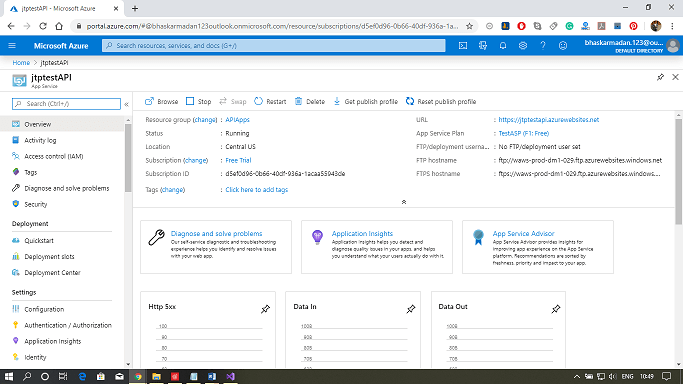The width and height of the screenshot is (683, 384).
Task: Open the App Service Advisor card
Action: point(538,247)
